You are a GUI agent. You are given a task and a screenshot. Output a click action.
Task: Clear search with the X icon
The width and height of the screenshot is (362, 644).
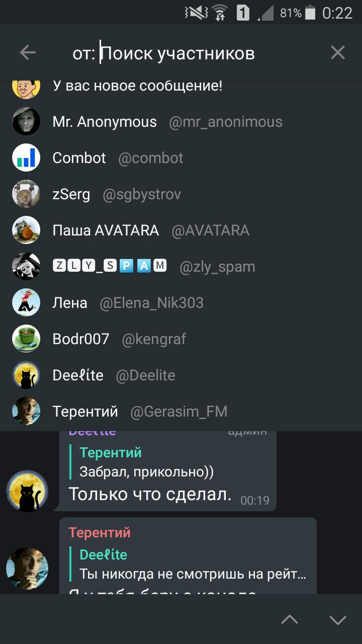[x=338, y=53]
